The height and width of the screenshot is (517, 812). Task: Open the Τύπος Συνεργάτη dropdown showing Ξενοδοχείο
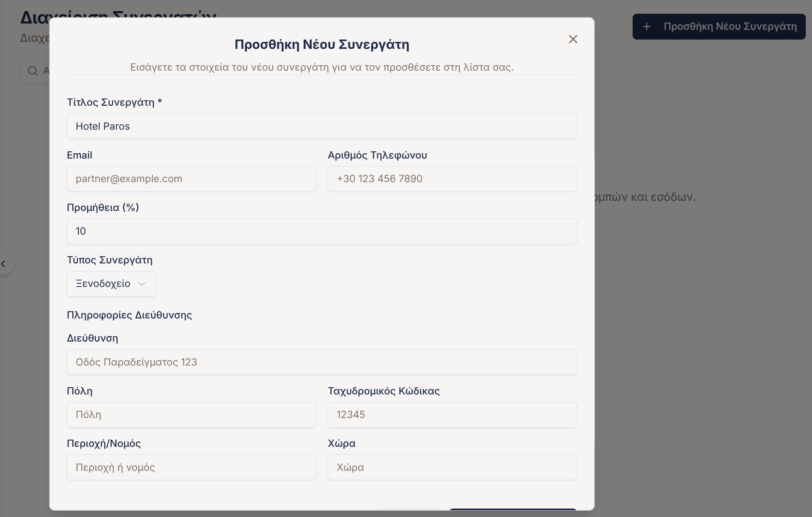(x=111, y=284)
